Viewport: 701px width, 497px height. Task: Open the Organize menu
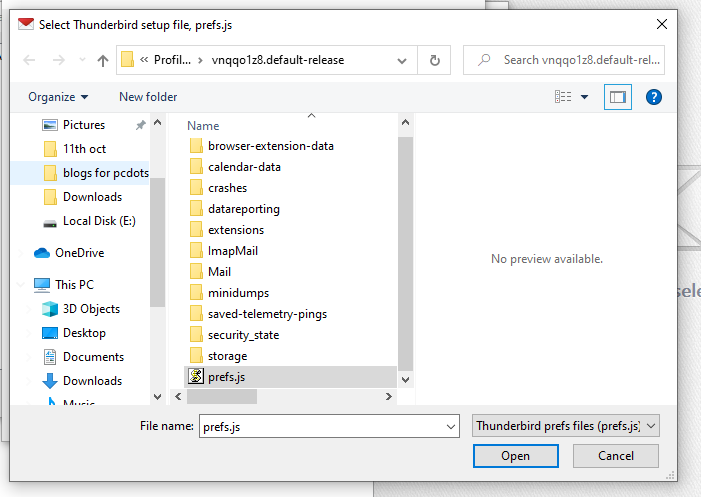coord(58,97)
